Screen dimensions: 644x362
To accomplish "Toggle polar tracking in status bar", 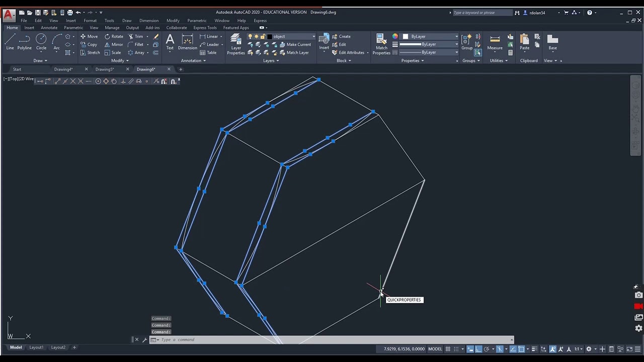I will 487,349.
